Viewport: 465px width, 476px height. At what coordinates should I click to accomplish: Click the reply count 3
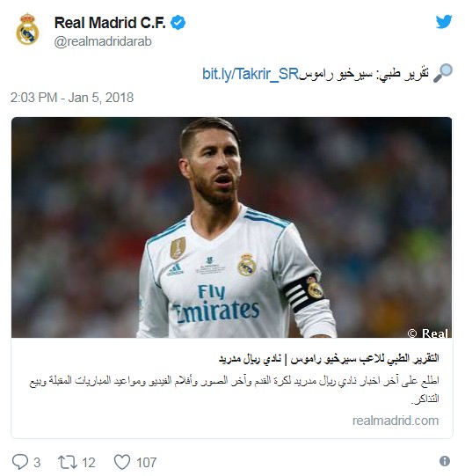[37, 463]
